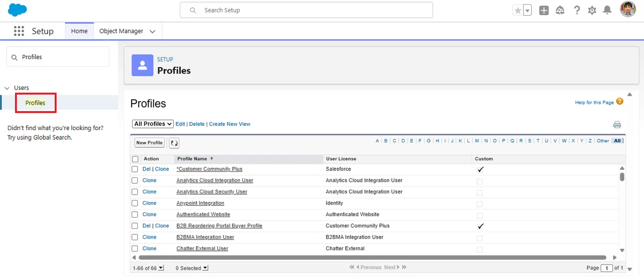The height and width of the screenshot is (280, 644).
Task: Go to last page arrow icon
Action: tap(404, 267)
